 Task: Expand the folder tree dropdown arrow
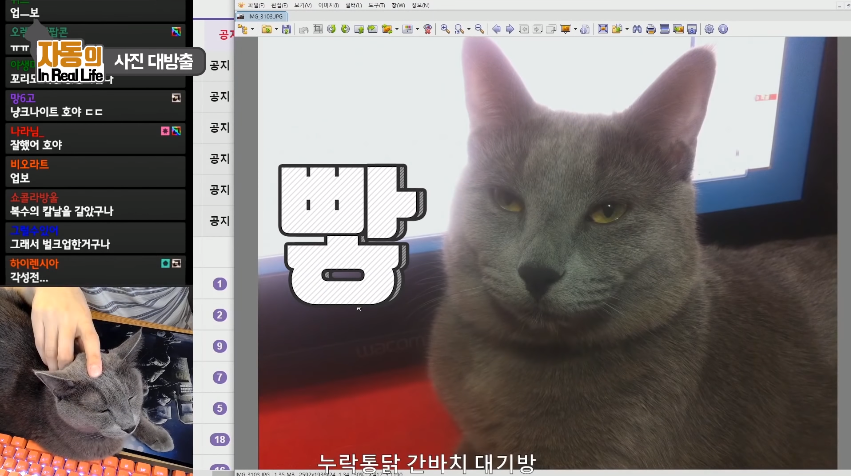[252, 29]
